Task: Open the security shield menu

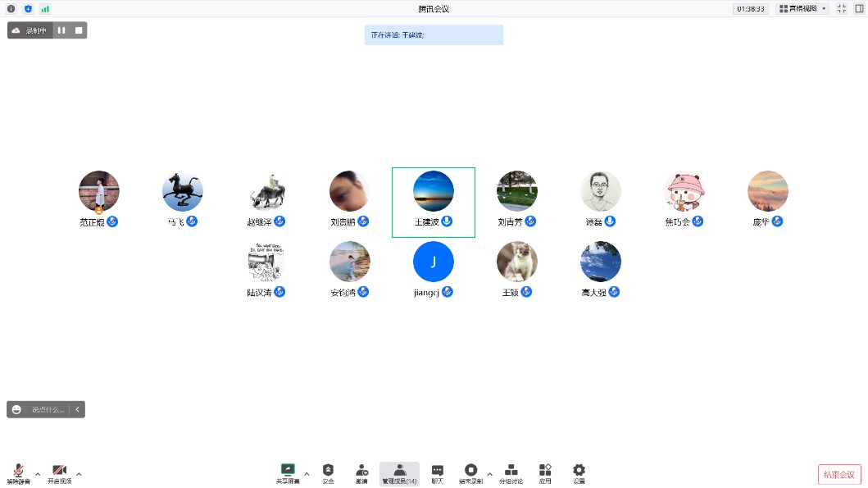Action: click(x=328, y=472)
